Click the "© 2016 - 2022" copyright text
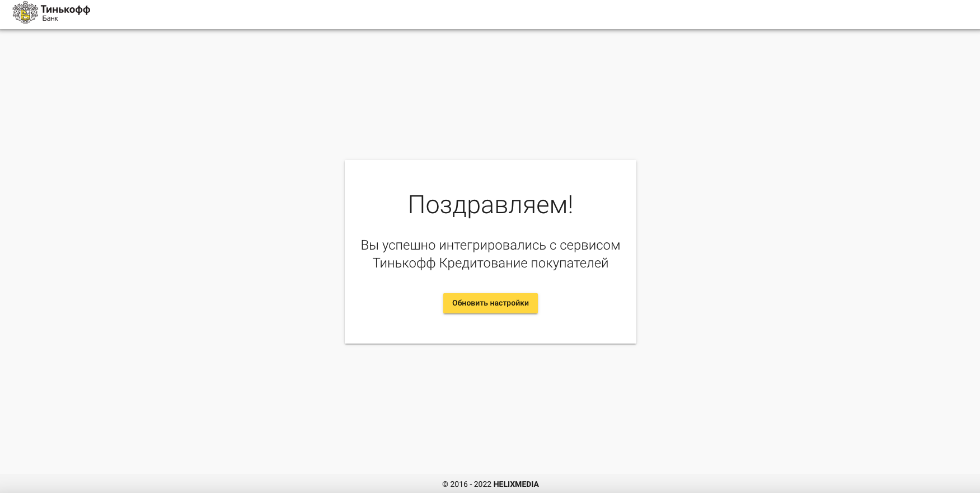Screen dimensions: 980x493 467,485
